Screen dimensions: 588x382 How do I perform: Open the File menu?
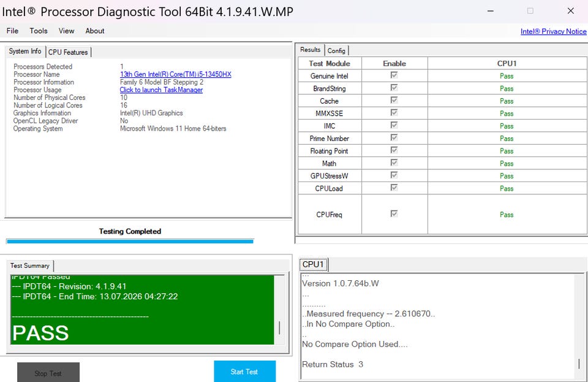click(12, 31)
